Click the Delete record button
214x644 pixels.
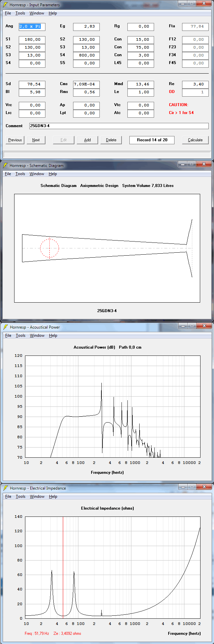[x=111, y=140]
